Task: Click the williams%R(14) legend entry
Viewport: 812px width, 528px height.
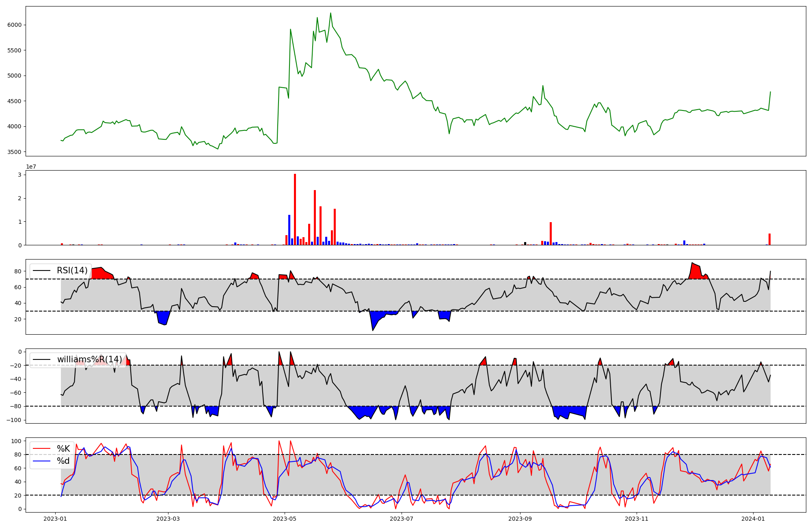Action: pyautogui.click(x=89, y=359)
